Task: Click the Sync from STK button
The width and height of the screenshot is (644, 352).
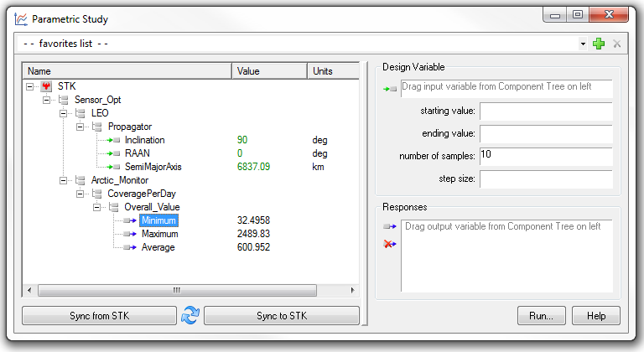Action: point(99,316)
